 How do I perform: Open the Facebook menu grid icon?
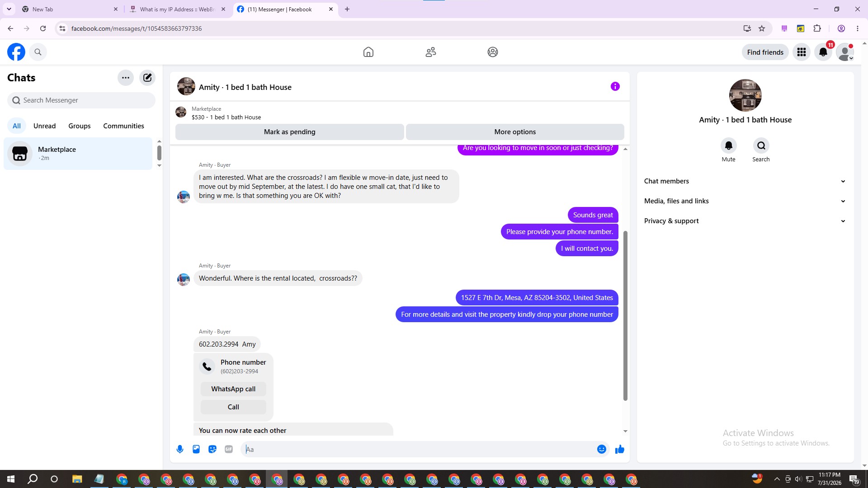coord(802,52)
